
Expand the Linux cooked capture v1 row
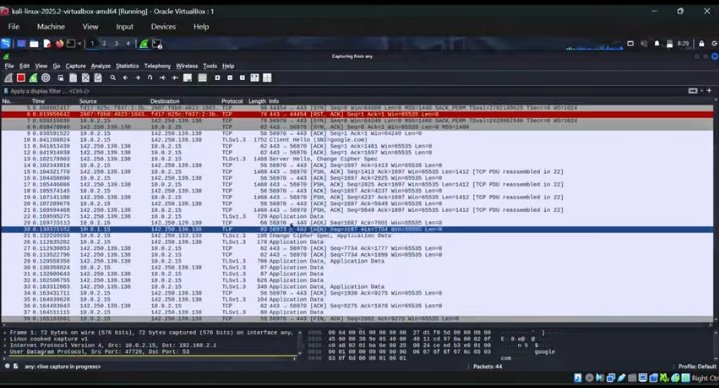5,339
